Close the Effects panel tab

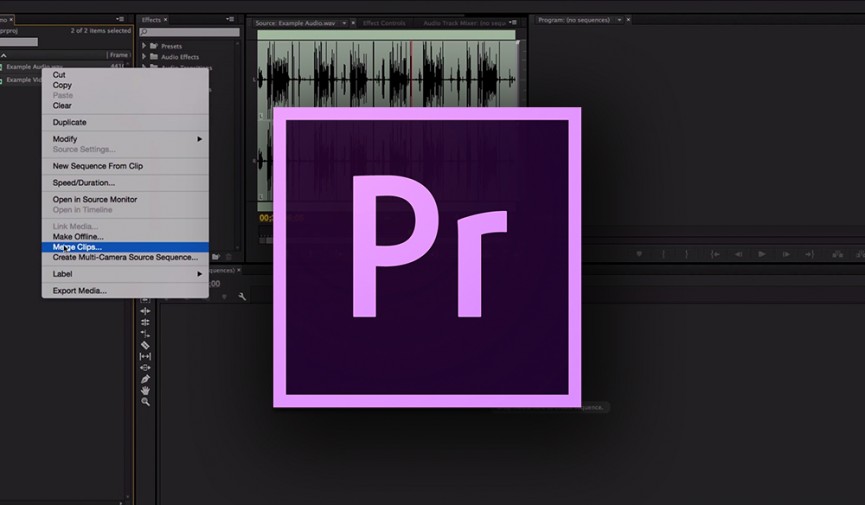tap(165, 20)
